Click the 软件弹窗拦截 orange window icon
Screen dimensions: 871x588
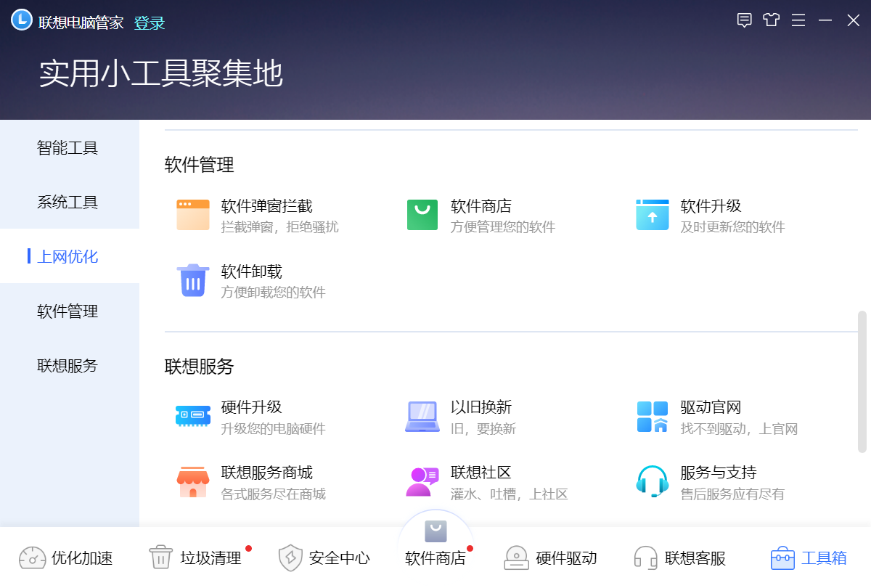click(x=193, y=215)
